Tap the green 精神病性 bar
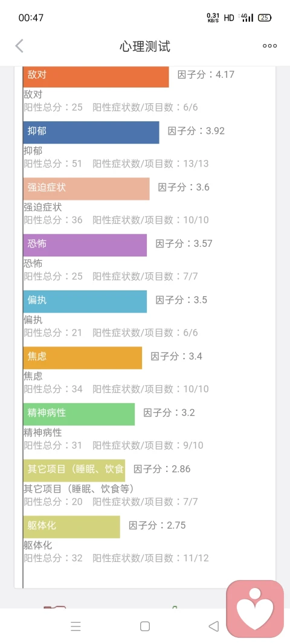Viewport: 290px width, 644px height. tap(79, 414)
